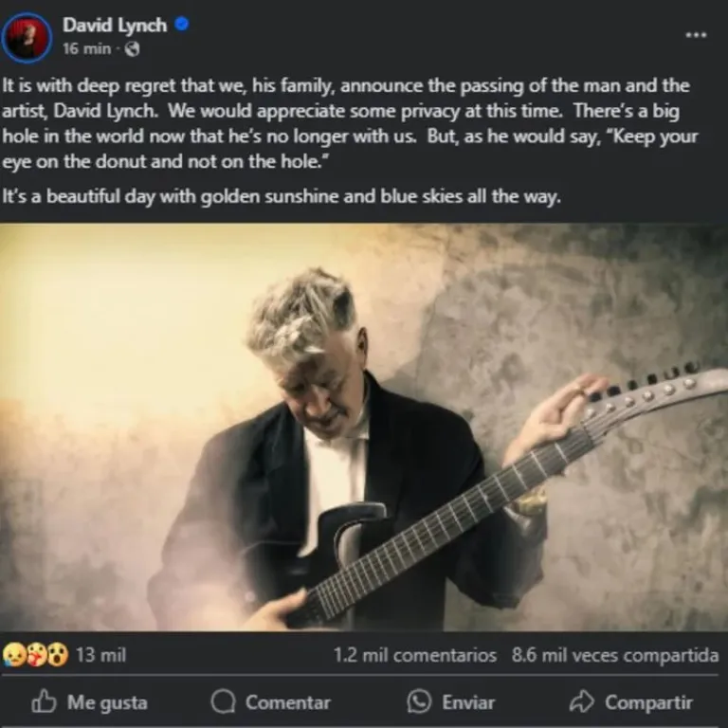Click the public globe audience icon
Viewport: 728px width, 728px height.
(x=133, y=48)
